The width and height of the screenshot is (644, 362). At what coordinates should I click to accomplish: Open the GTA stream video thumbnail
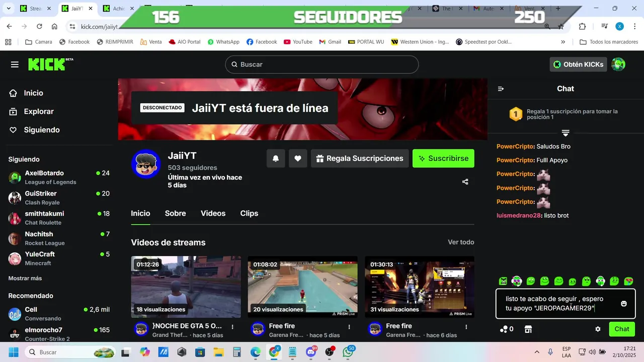click(186, 287)
